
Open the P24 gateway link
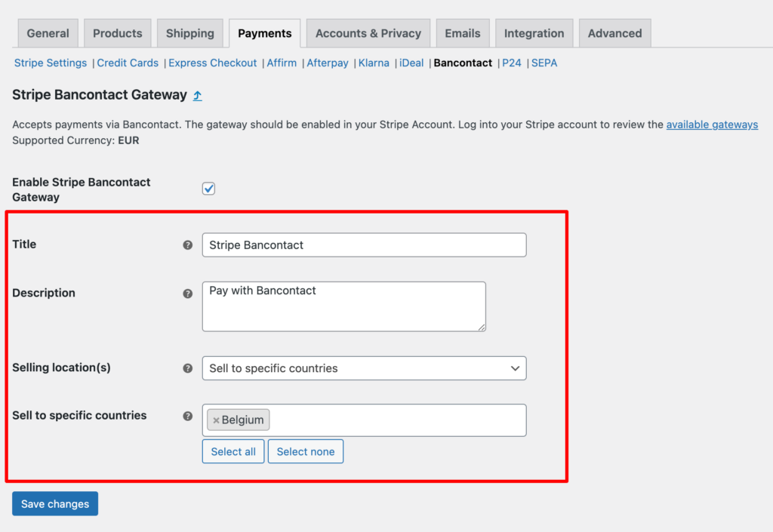tap(511, 63)
